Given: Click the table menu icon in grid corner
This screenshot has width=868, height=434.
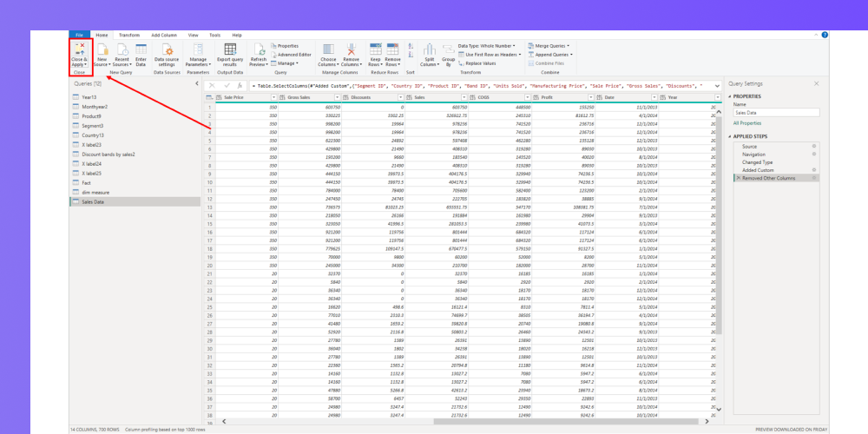Looking at the screenshot, I should pos(209,97).
